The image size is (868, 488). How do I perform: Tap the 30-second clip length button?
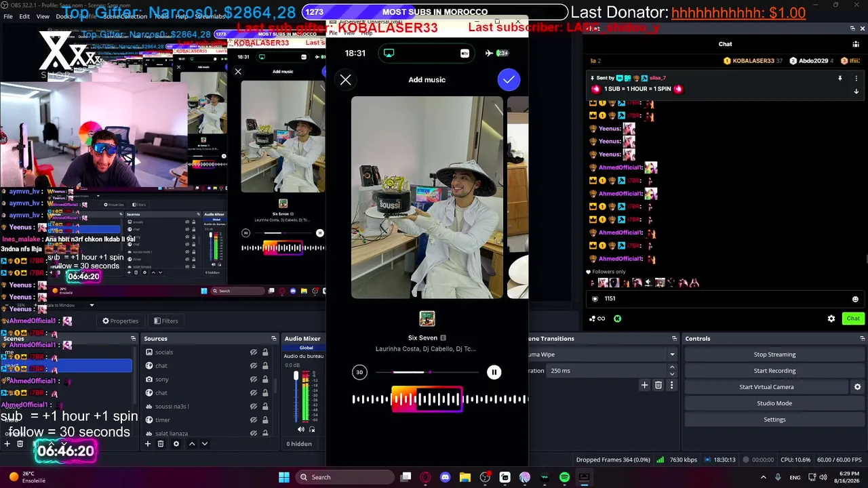tap(359, 372)
